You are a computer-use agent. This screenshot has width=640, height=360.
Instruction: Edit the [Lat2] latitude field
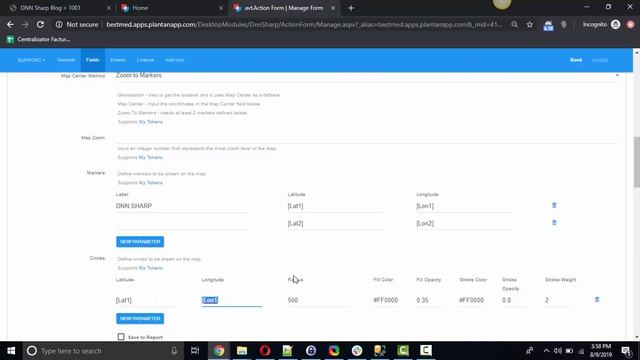(x=336, y=224)
